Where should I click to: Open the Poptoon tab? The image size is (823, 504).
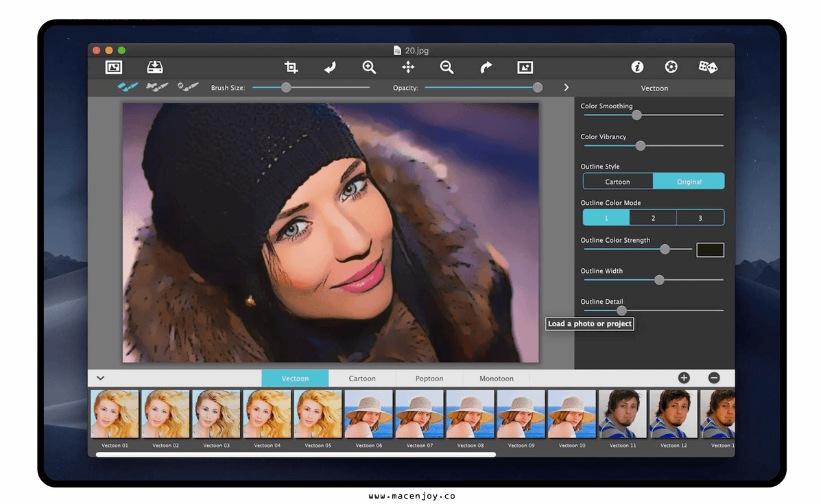429,378
